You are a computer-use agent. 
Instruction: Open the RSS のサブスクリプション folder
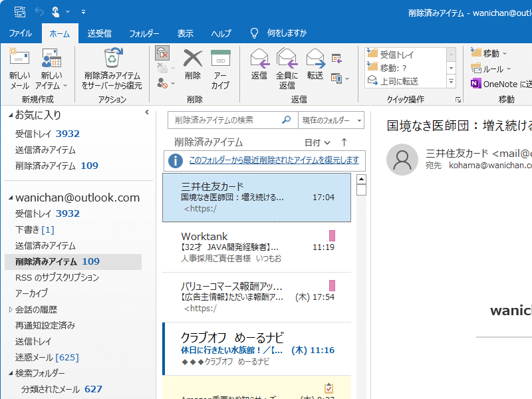tap(57, 277)
